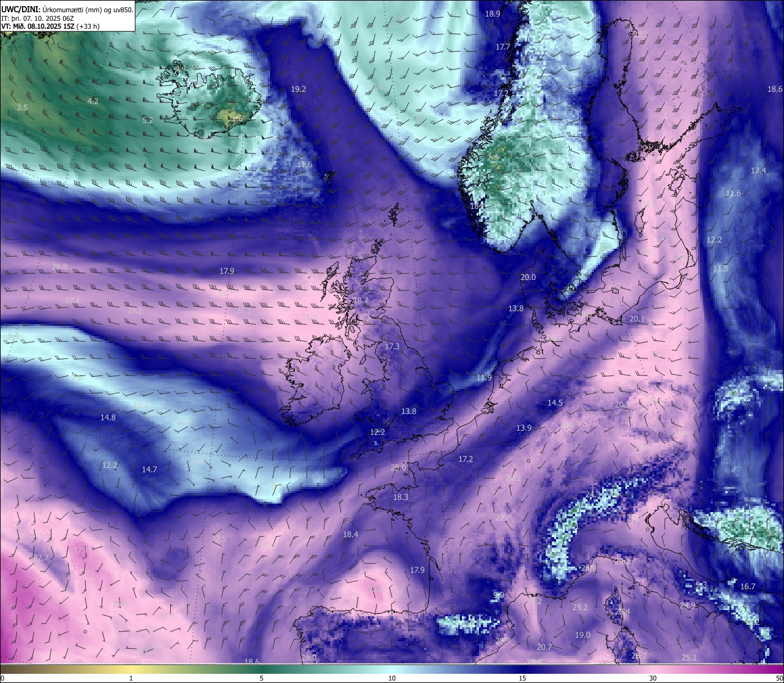Click the 26.8 value in the Atlantic
The height and width of the screenshot is (683, 784).
(x=59, y=266)
